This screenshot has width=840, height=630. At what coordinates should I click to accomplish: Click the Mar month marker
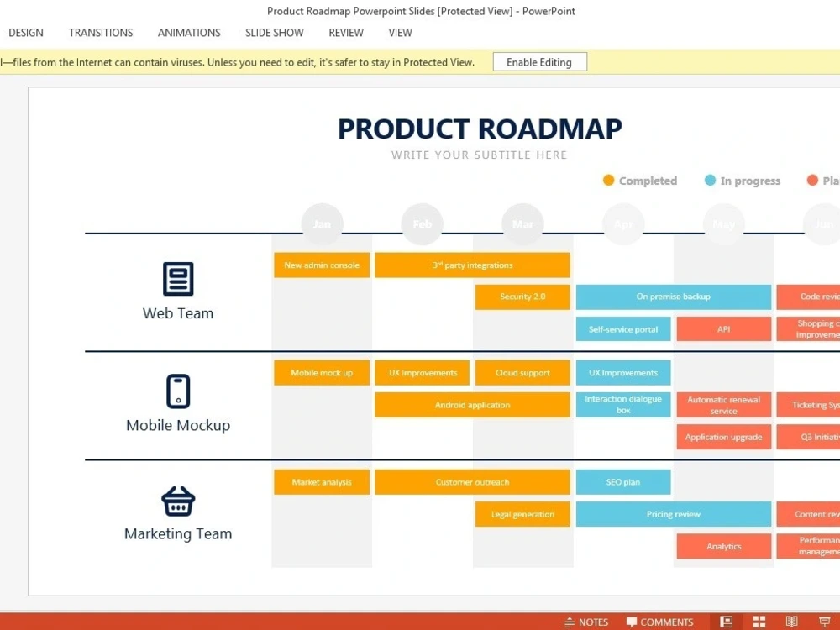pos(522,224)
